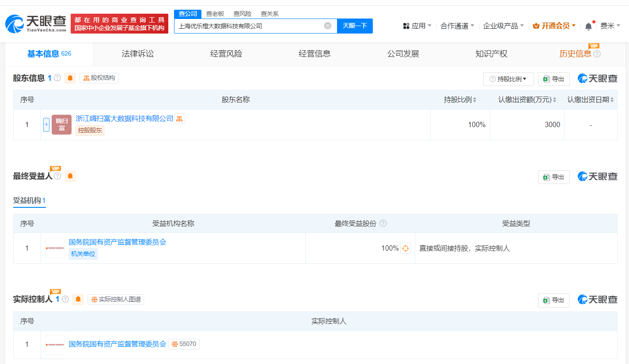The image size is (629, 364).
Task: Open the 企业级产品 dropdown
Action: click(504, 26)
